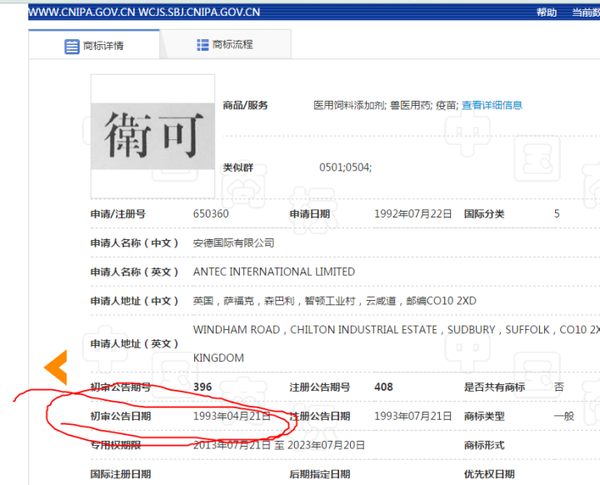Click the 是否共有商标 value 否
The width and height of the screenshot is (600, 485).
point(559,387)
